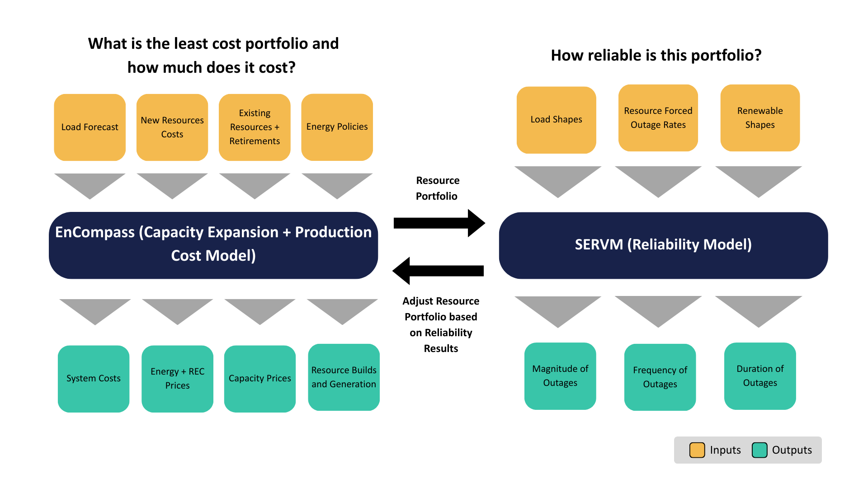
Task: Select the New Resources Costs box
Action: [172, 127]
